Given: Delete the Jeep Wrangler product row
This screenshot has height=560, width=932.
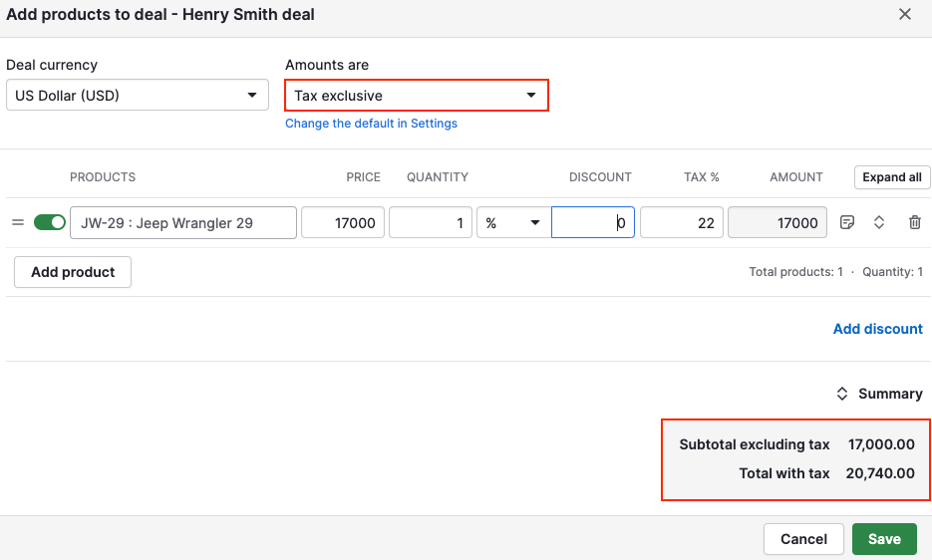Looking at the screenshot, I should tap(915, 222).
